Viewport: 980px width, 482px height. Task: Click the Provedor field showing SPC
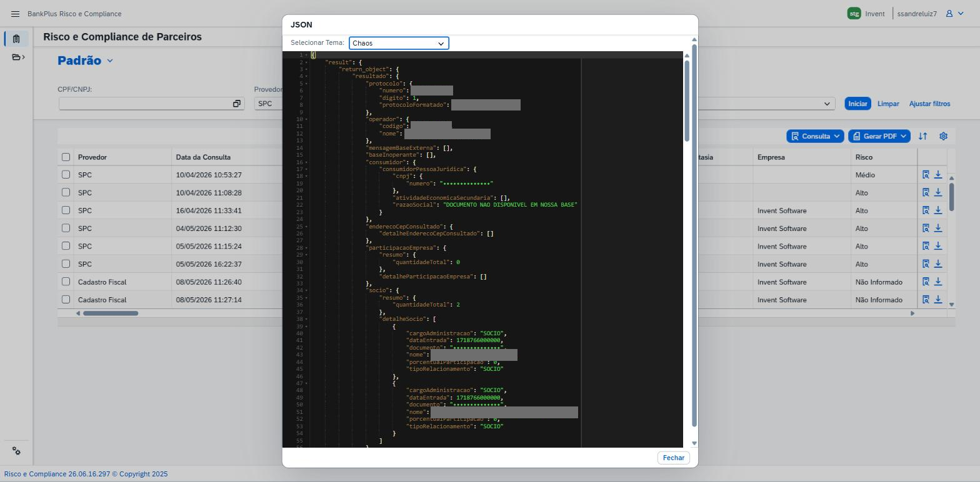click(x=269, y=104)
